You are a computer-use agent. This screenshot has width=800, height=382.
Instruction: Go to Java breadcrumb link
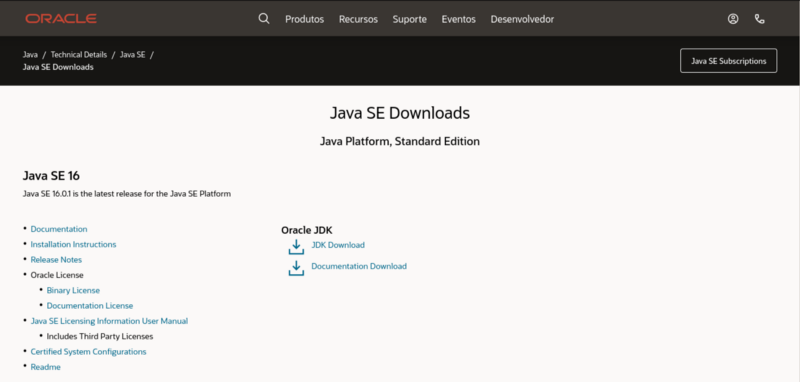[30, 55]
